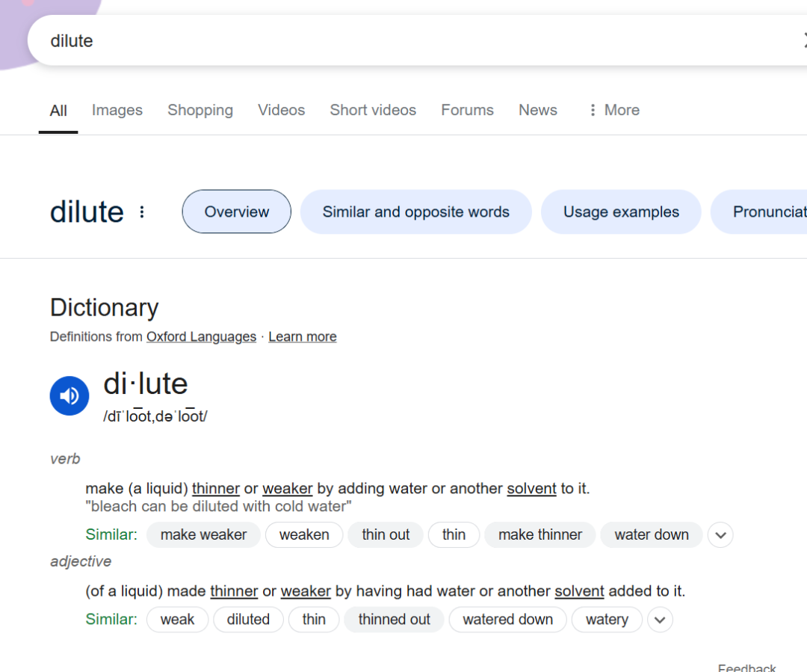This screenshot has width=807, height=672.
Task: Switch to the All results tab
Action: (58, 110)
